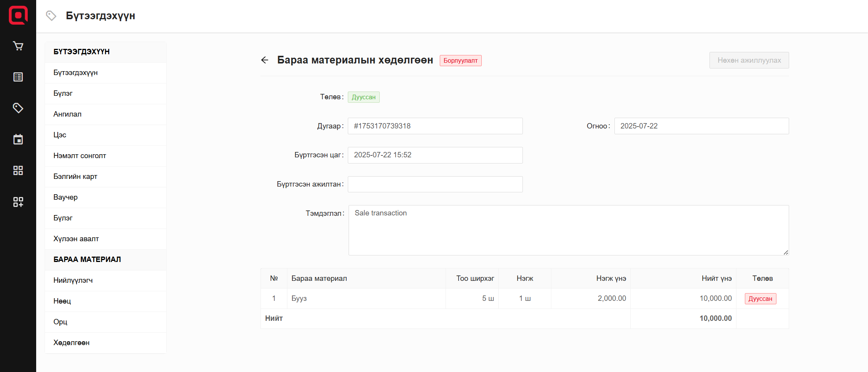Viewport: 868px width, 372px height.
Task: Open the calendar sidebar icon
Action: [x=18, y=139]
